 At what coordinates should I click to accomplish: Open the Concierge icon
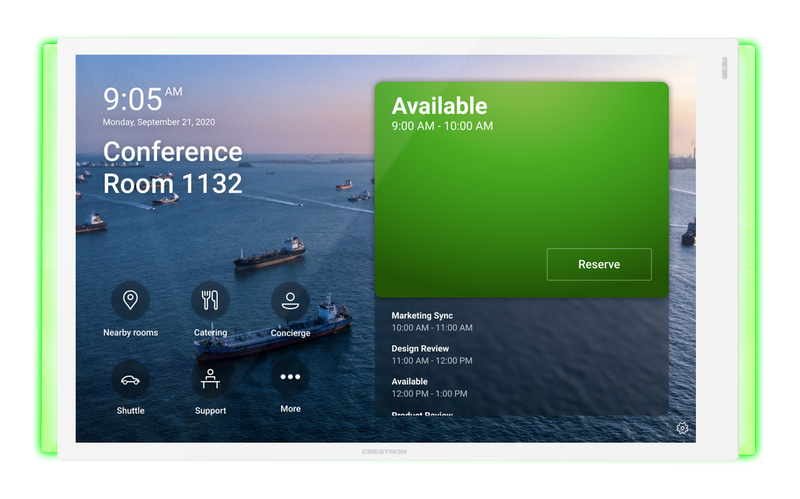(290, 301)
